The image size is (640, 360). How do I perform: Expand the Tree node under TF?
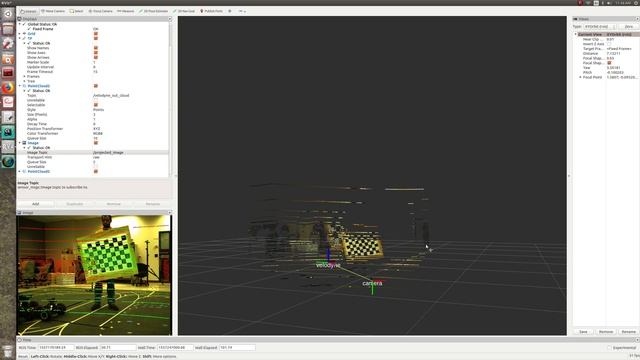(x=24, y=81)
